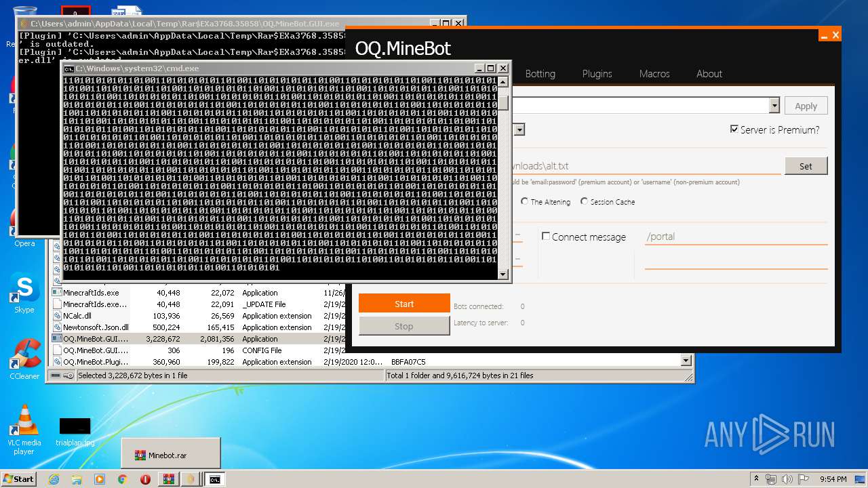Image resolution: width=868 pixels, height=488 pixels.
Task: Launch Opera from taskbar
Action: point(145,479)
